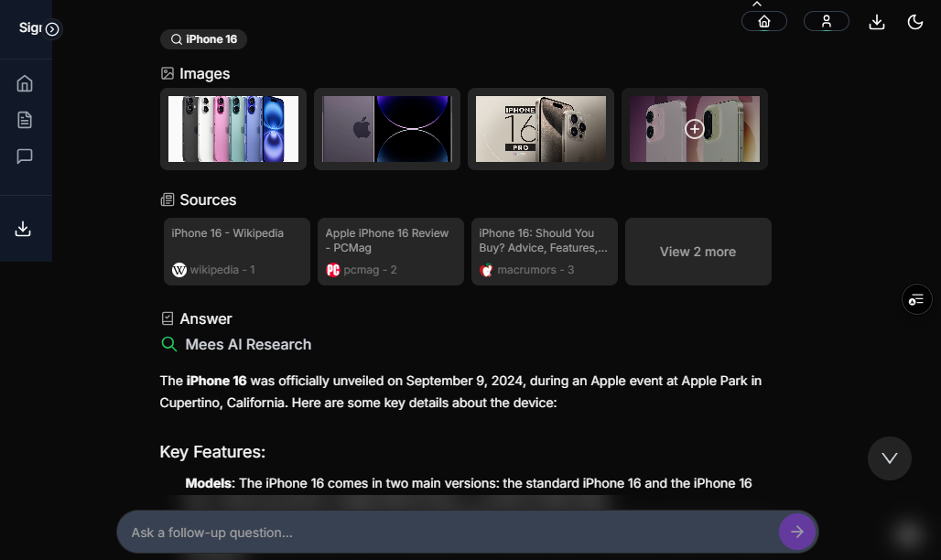
Task: Click the macrumors apple favicon
Action: tap(487, 270)
